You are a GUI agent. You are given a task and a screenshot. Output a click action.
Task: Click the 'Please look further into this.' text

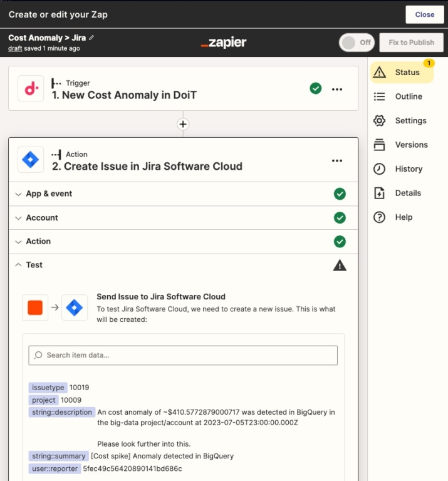[x=144, y=444]
